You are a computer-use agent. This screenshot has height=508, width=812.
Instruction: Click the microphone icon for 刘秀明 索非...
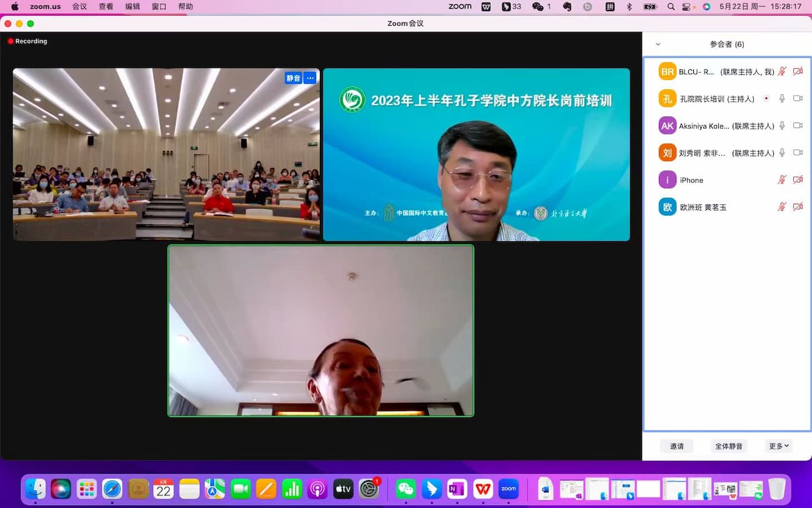pyautogui.click(x=781, y=152)
